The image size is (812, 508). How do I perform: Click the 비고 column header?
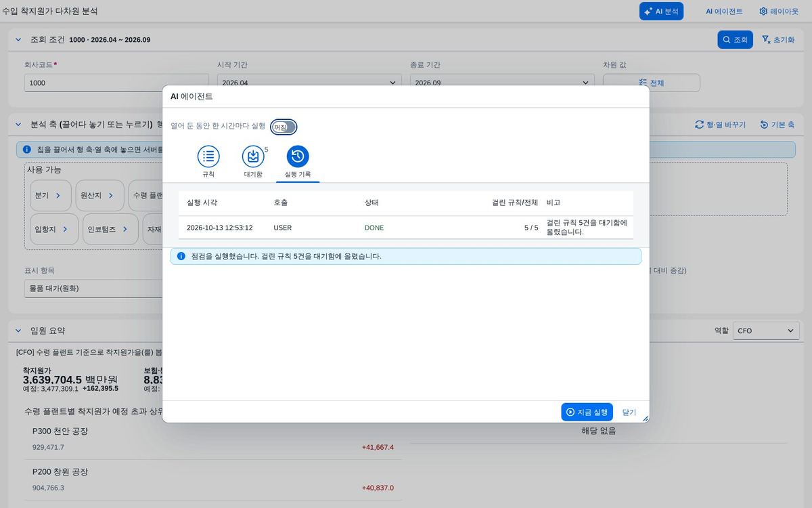pos(554,203)
